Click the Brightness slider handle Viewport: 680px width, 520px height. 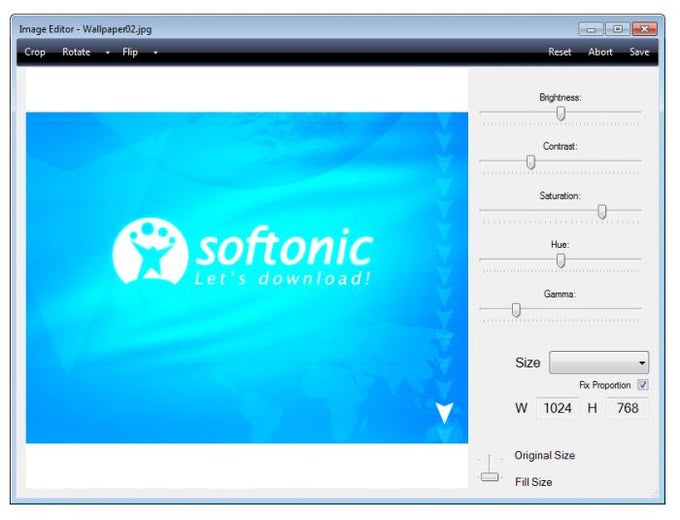coord(561,113)
